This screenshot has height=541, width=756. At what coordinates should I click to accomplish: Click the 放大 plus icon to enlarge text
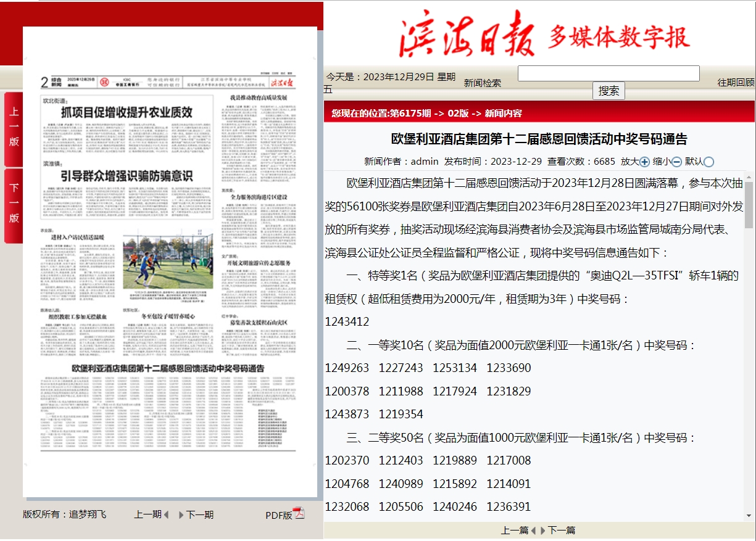644,162
